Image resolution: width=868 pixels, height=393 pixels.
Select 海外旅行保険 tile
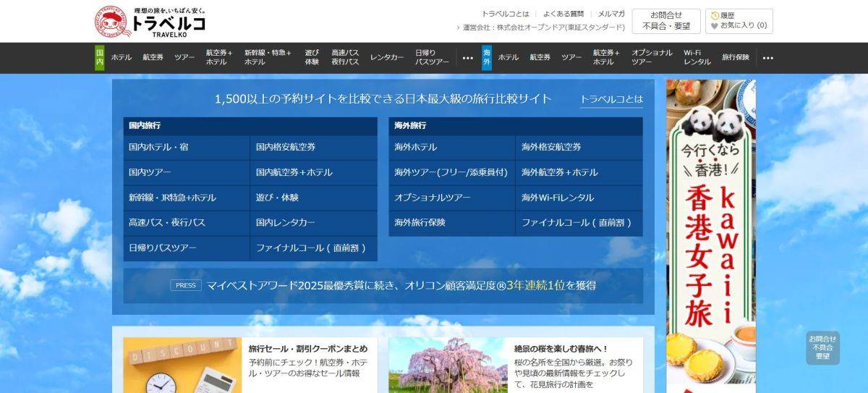(452, 223)
